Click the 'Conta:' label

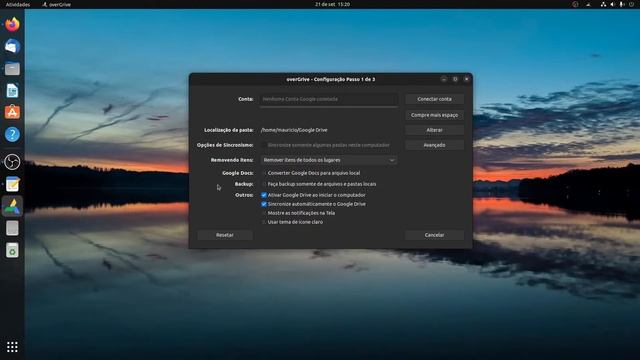(246, 99)
